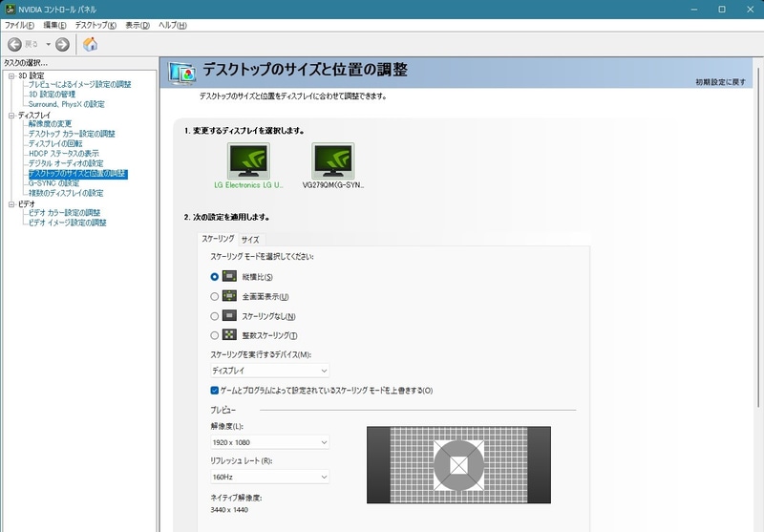The width and height of the screenshot is (764, 532).
Task: Collapse the ビデオ tree node
Action: [11, 204]
